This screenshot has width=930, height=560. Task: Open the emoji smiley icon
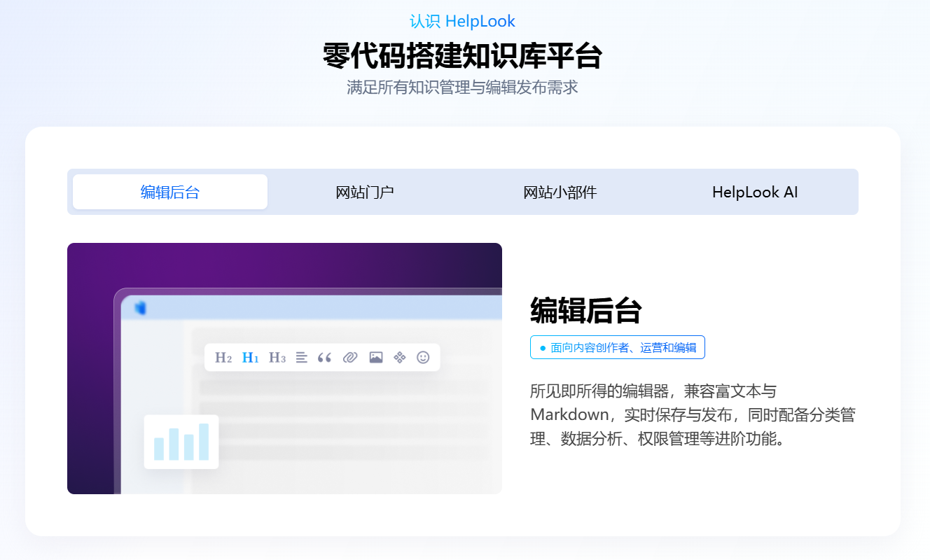click(x=423, y=357)
